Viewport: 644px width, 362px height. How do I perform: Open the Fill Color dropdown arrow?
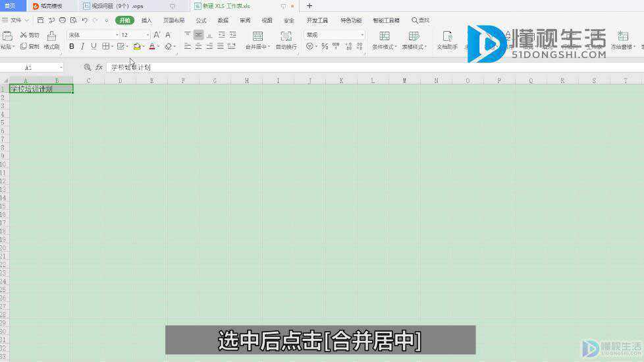(144, 47)
